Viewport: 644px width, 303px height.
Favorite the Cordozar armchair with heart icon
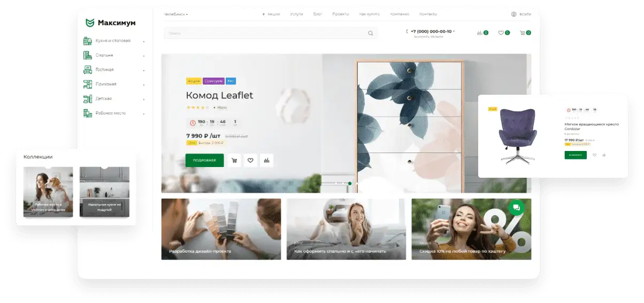point(594,155)
